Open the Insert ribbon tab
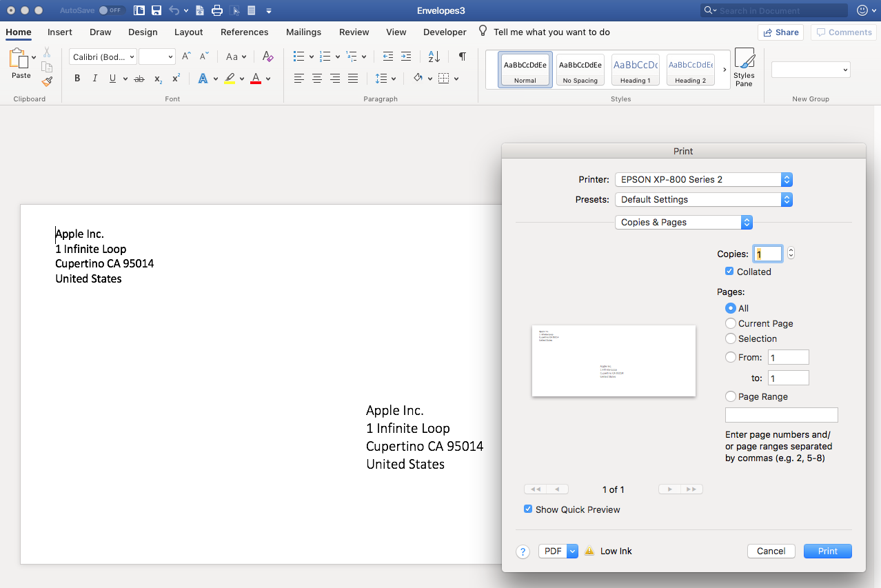Viewport: 881px width, 588px height. click(x=60, y=32)
